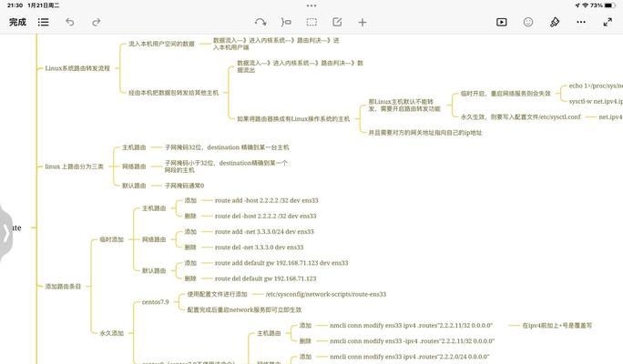This screenshot has width=623, height=364.
Task: Select the 在ipv4前加上+号是覆盖写 node
Action: point(557,326)
